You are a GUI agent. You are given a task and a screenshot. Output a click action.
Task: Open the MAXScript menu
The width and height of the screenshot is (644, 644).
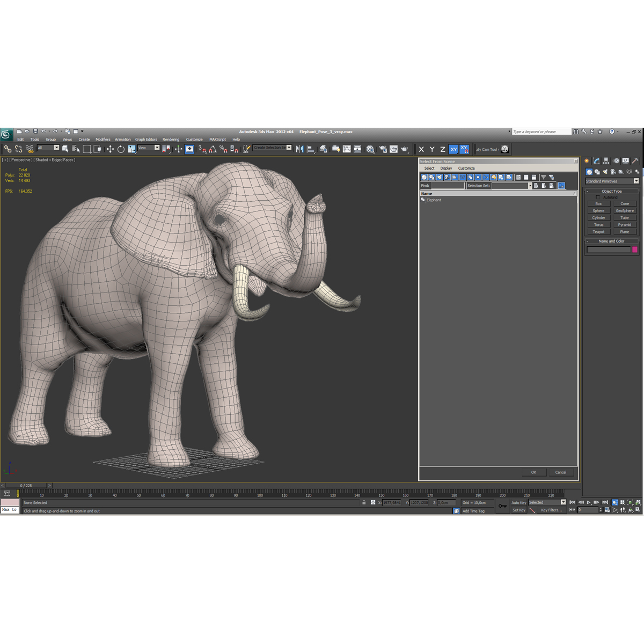[x=217, y=139]
